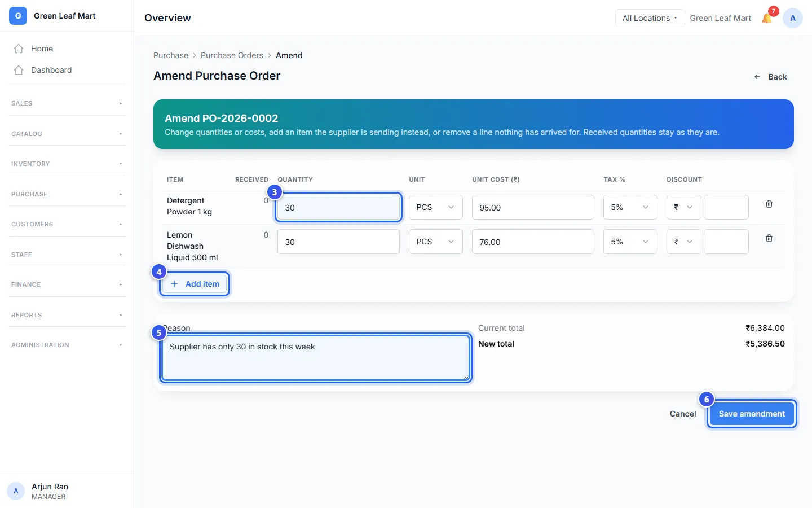Change discount type for Detergent Powder row
The height and width of the screenshot is (508, 812).
[x=684, y=207]
